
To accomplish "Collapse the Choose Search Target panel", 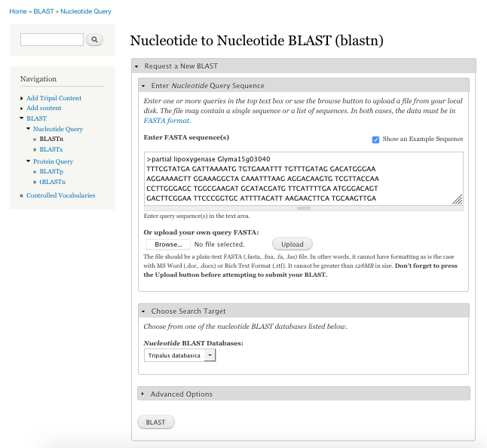I will 188,311.
